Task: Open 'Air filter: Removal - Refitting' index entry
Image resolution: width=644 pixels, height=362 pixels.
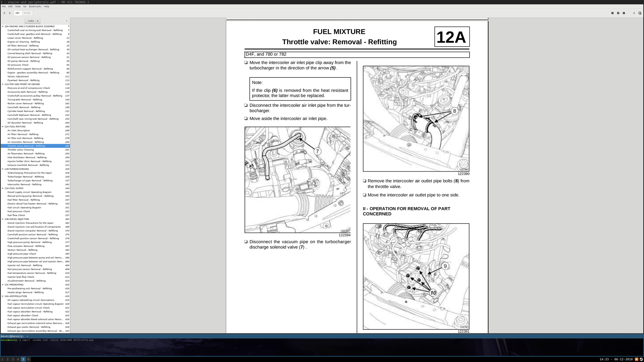Action: pos(35,134)
